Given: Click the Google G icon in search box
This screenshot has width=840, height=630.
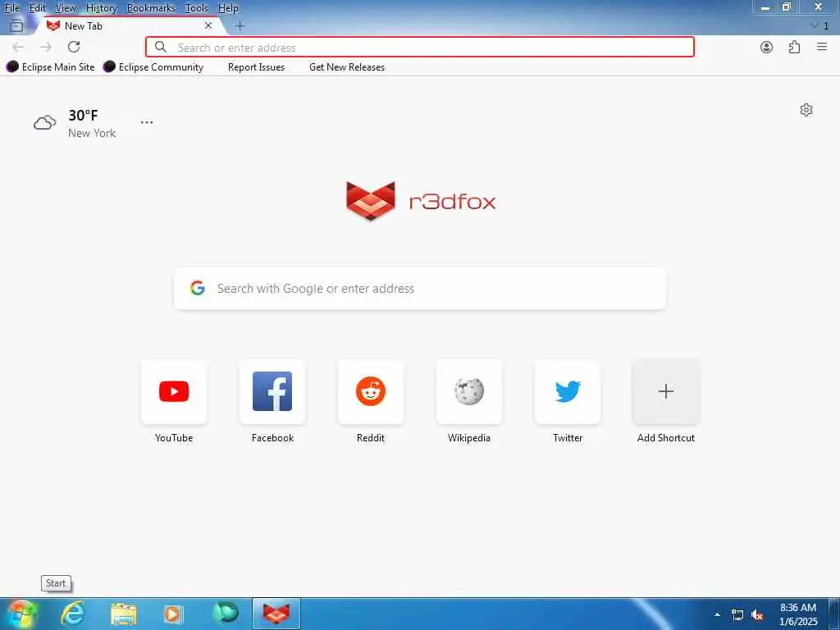Looking at the screenshot, I should (198, 288).
